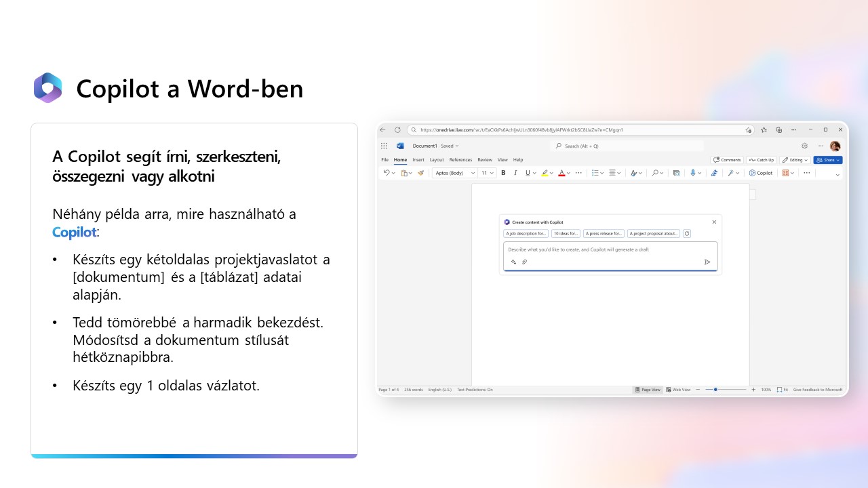
Task: Toggle Text Predictions: On
Action: pyautogui.click(x=475, y=390)
